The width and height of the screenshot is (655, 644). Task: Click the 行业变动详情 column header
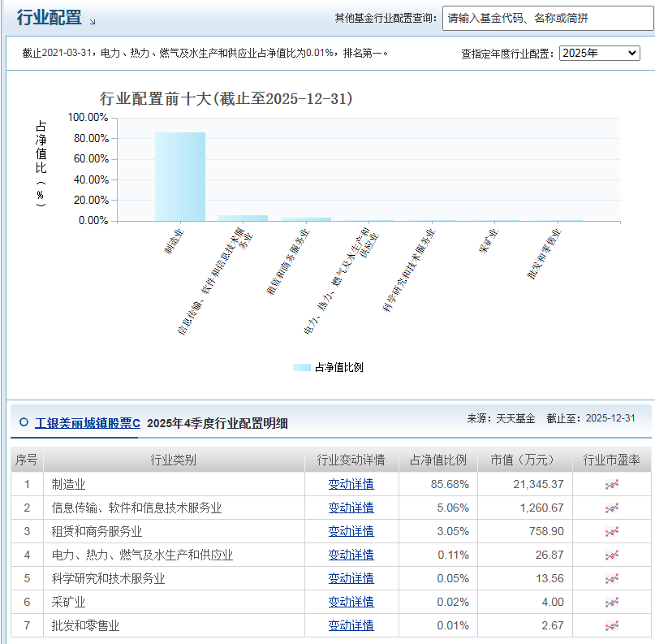click(351, 460)
